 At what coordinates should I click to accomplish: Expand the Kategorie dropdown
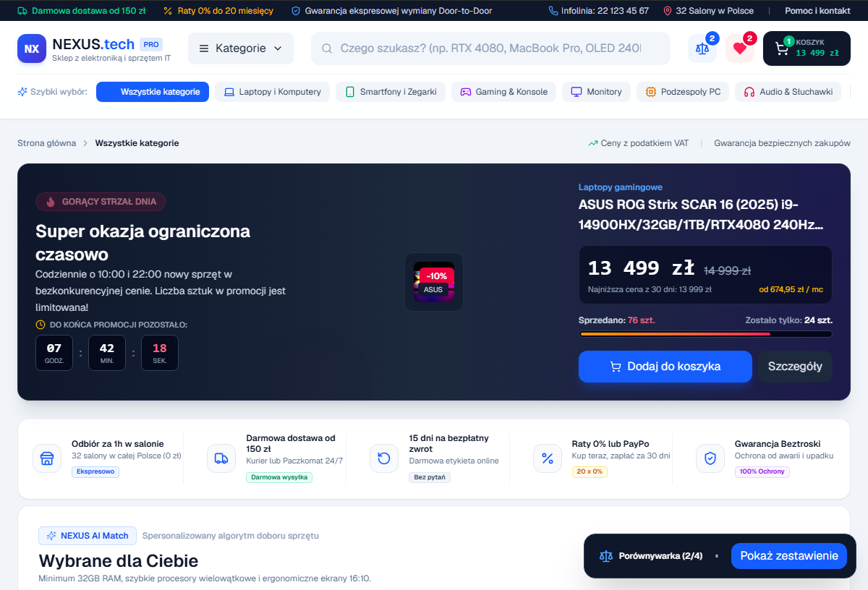[x=241, y=48]
